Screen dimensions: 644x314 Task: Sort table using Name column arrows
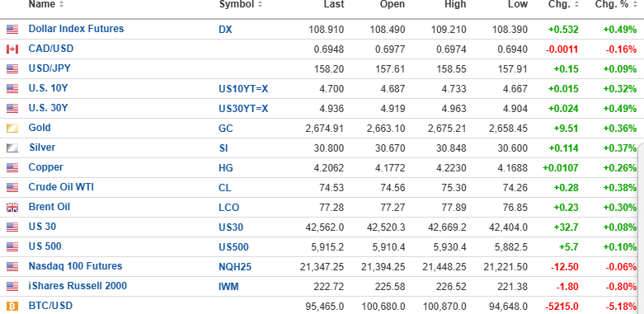coord(61,4)
